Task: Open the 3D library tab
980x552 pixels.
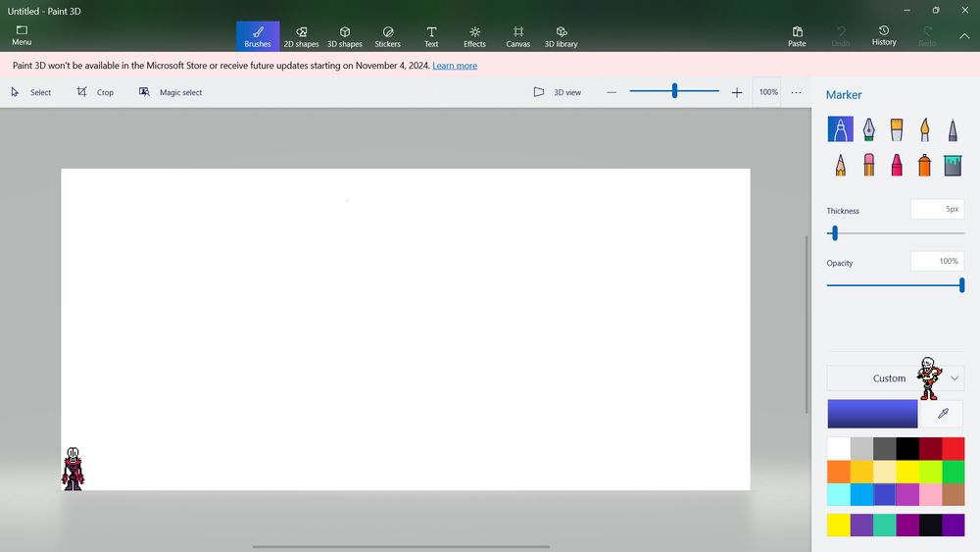Action: click(x=561, y=36)
